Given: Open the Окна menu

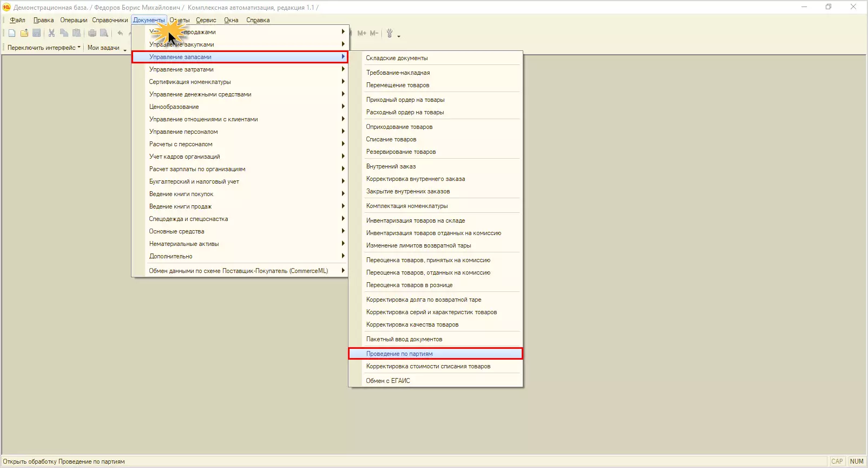Looking at the screenshot, I should [x=231, y=20].
